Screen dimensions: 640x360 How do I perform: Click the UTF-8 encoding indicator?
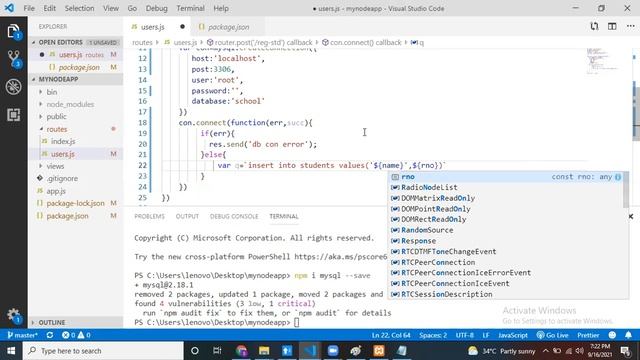pos(464,335)
